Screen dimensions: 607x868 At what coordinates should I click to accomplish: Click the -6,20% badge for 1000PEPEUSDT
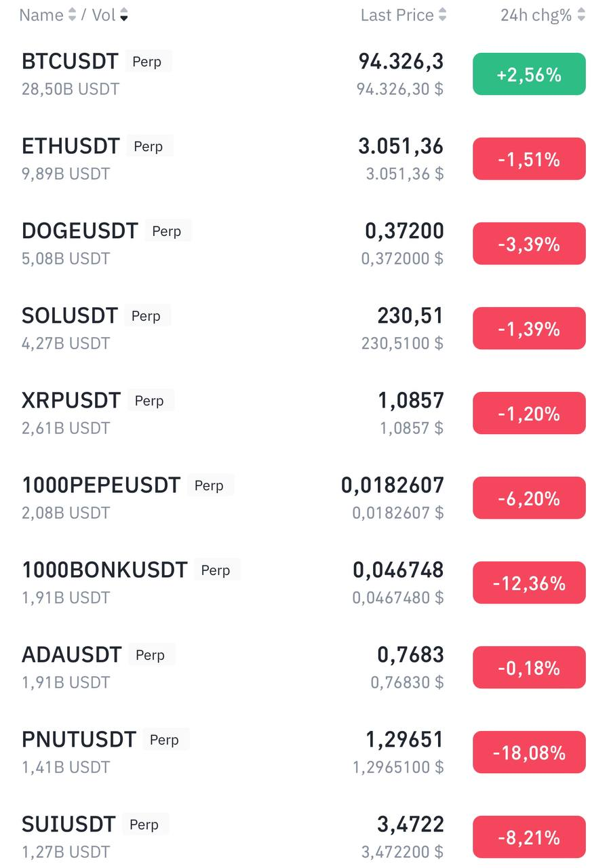point(528,498)
